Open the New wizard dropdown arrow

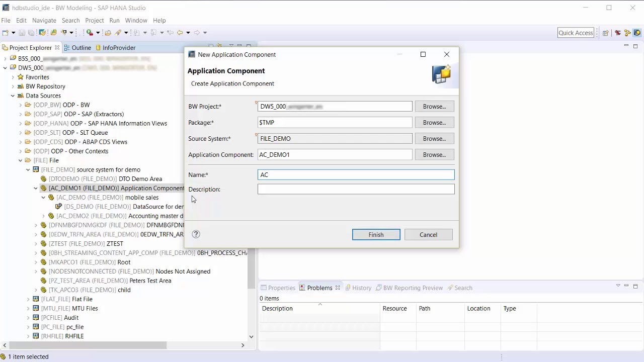12,33
